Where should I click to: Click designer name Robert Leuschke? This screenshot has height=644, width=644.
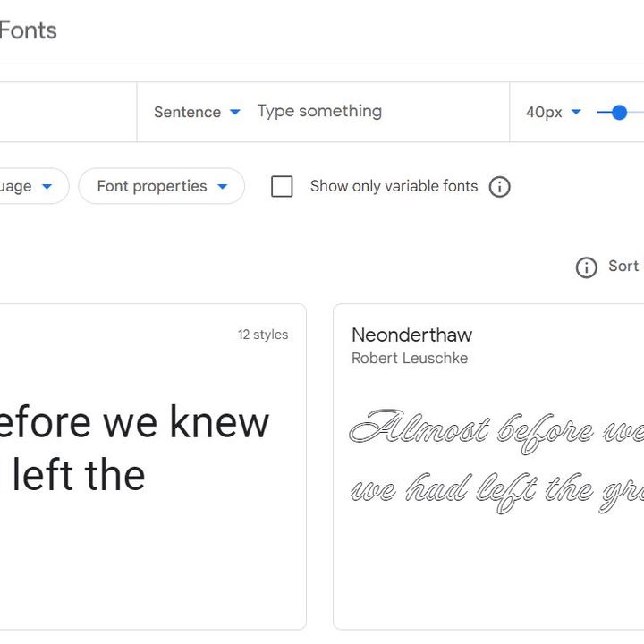[409, 359]
